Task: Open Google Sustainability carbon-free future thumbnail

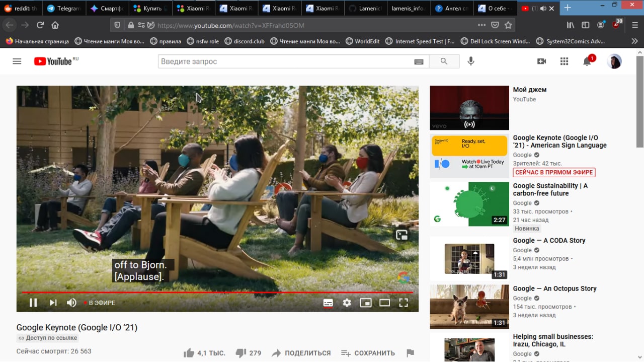Action: click(x=469, y=204)
